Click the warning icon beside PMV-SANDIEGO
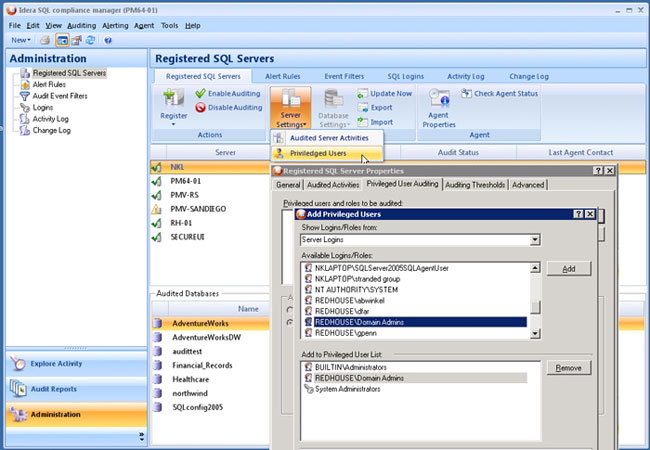The width and height of the screenshot is (650, 450). [156, 209]
